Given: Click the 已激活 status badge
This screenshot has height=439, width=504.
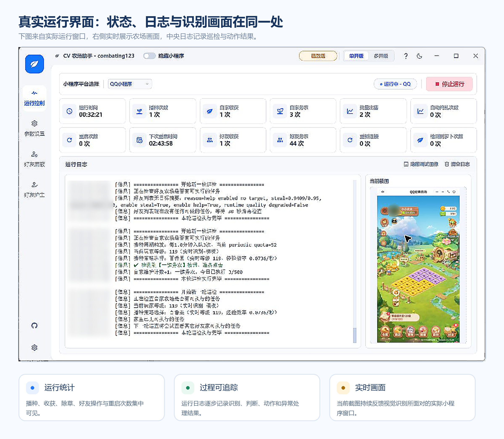Looking at the screenshot, I should pyautogui.click(x=318, y=56).
